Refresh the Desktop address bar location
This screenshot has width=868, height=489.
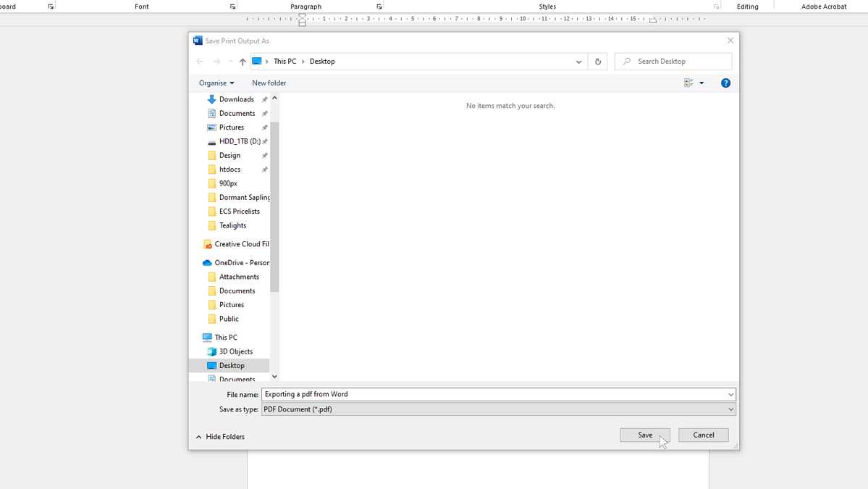pos(597,62)
